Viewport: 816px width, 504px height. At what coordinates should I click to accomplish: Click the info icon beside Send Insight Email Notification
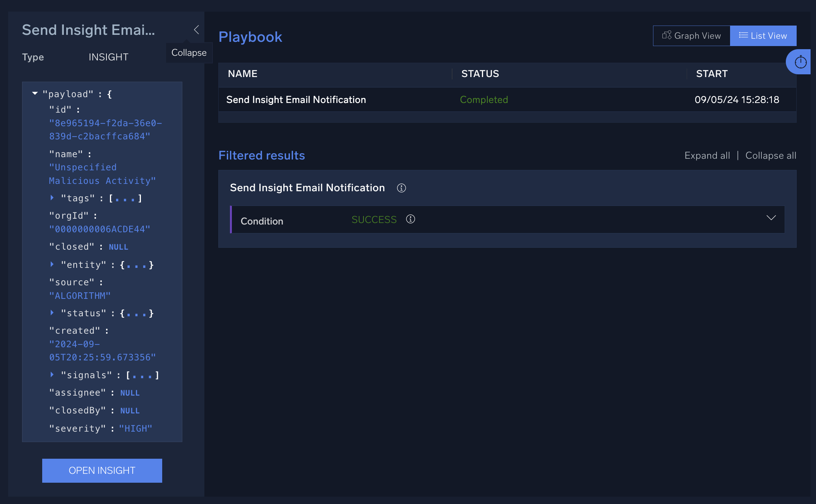pos(401,188)
